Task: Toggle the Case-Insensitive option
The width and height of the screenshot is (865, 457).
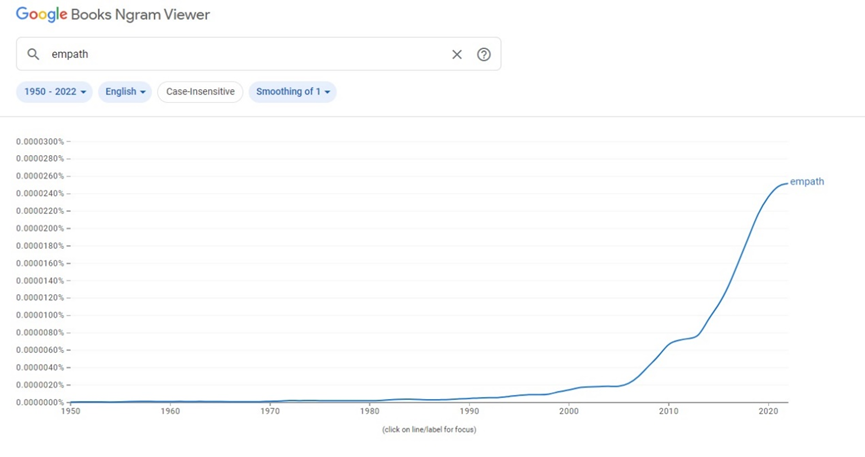Action: click(x=200, y=92)
